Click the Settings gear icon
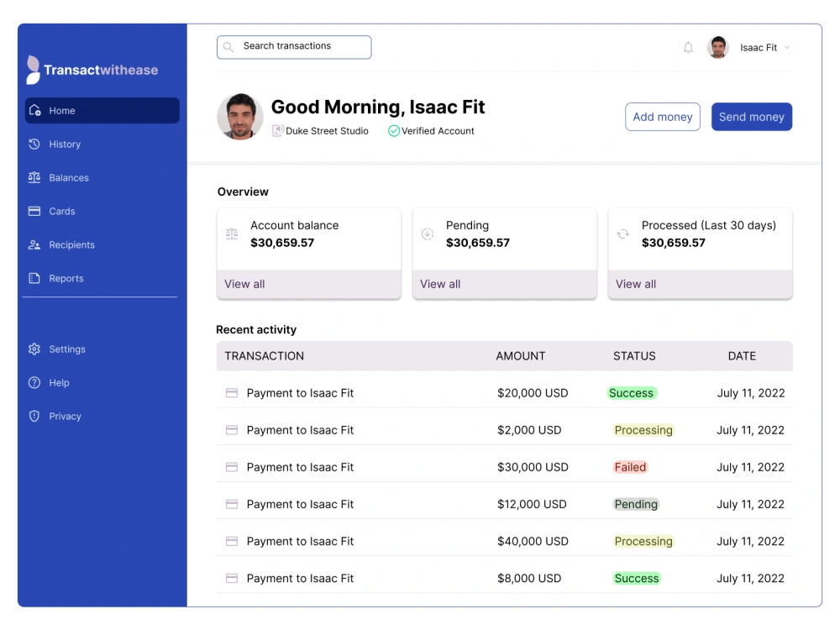Screen dimensions: 840x630 coord(34,349)
